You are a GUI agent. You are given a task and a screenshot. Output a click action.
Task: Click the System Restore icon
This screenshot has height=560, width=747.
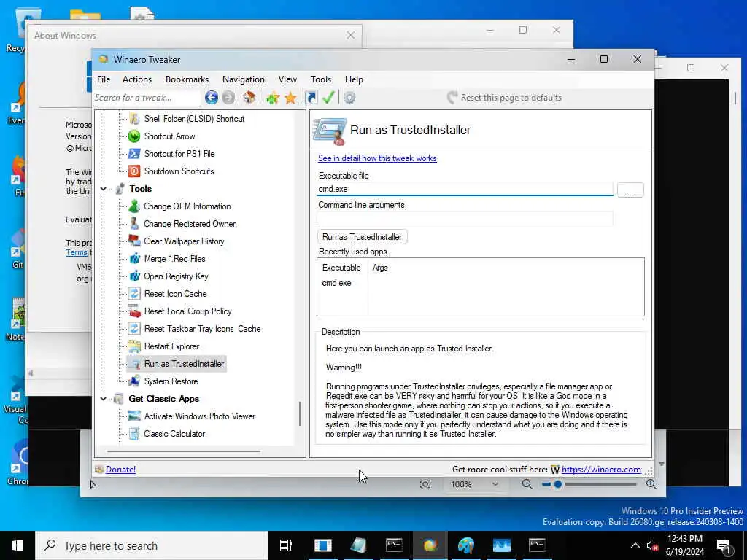pyautogui.click(x=134, y=381)
